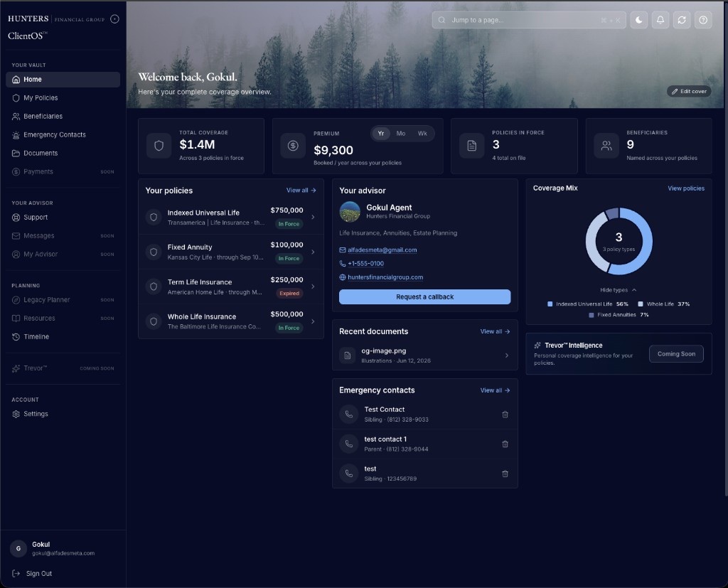Navigate to Emergency Contacts in sidebar

[x=63, y=134]
